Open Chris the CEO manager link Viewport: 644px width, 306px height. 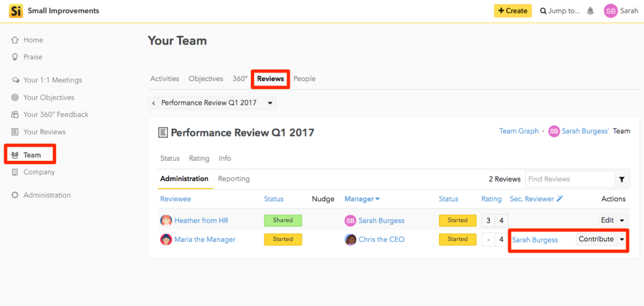point(382,239)
